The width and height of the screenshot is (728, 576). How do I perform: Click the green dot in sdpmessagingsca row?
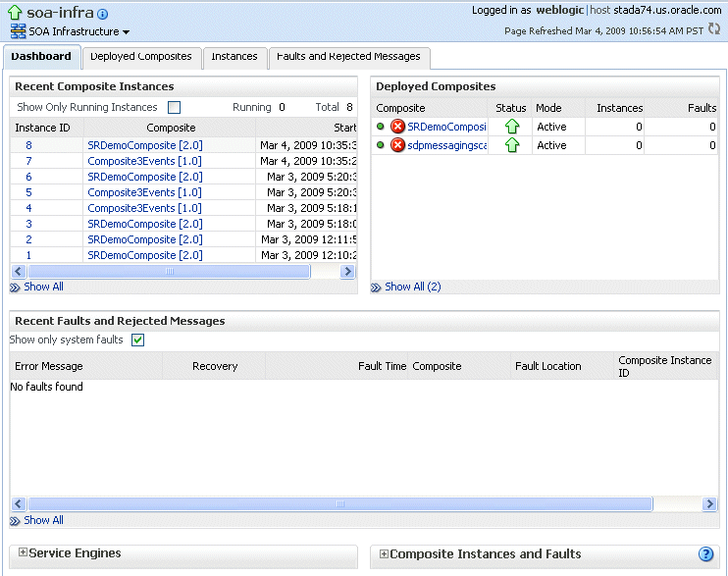coord(381,145)
